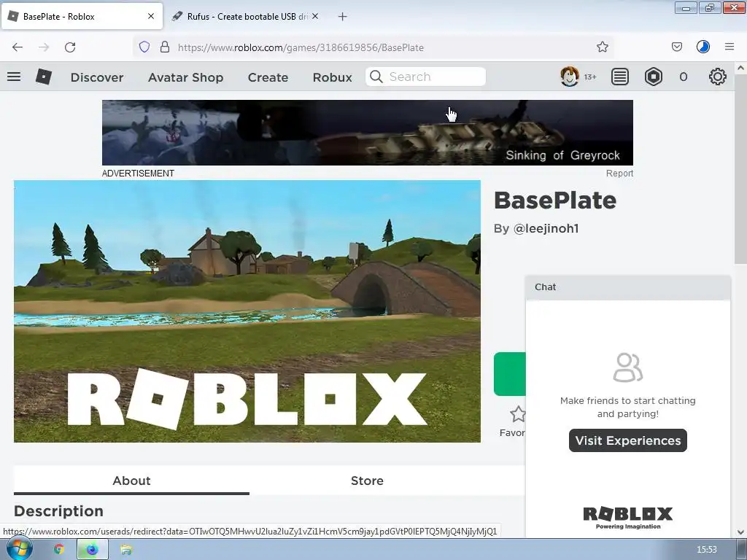Open the Avatar Shop menu item
Viewport: 747px width, 560px height.
point(185,77)
